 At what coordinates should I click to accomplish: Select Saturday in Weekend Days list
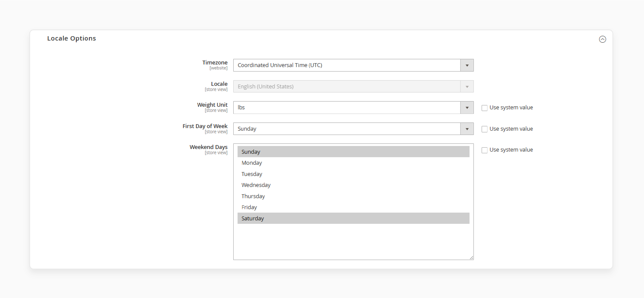(x=353, y=218)
